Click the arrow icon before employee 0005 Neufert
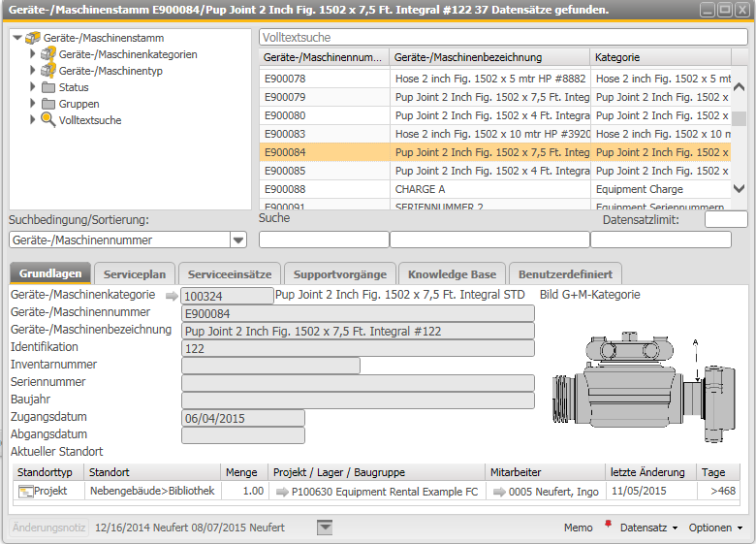The image size is (756, 544). [x=498, y=492]
